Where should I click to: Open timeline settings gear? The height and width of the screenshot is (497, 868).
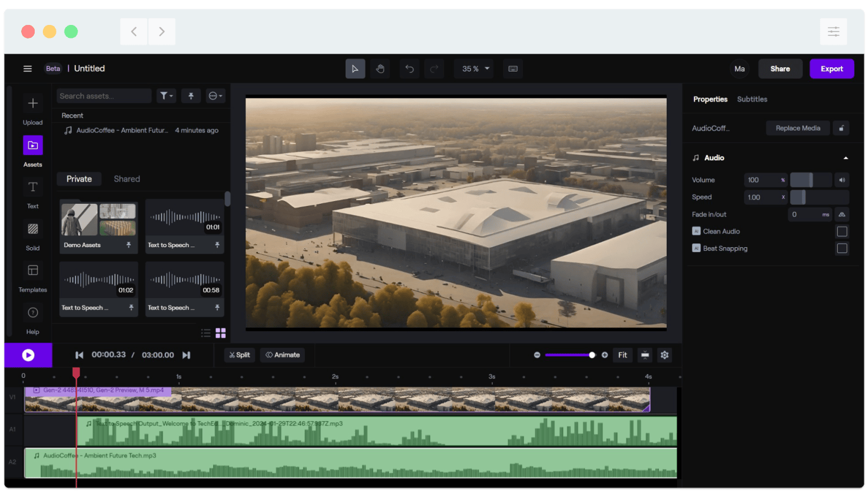665,355
